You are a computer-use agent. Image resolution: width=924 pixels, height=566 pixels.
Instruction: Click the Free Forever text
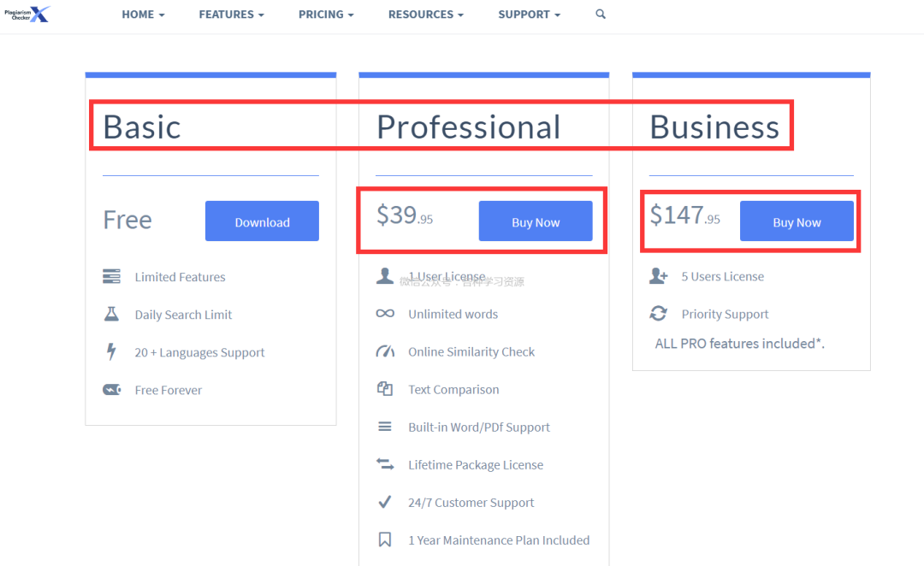(x=168, y=390)
